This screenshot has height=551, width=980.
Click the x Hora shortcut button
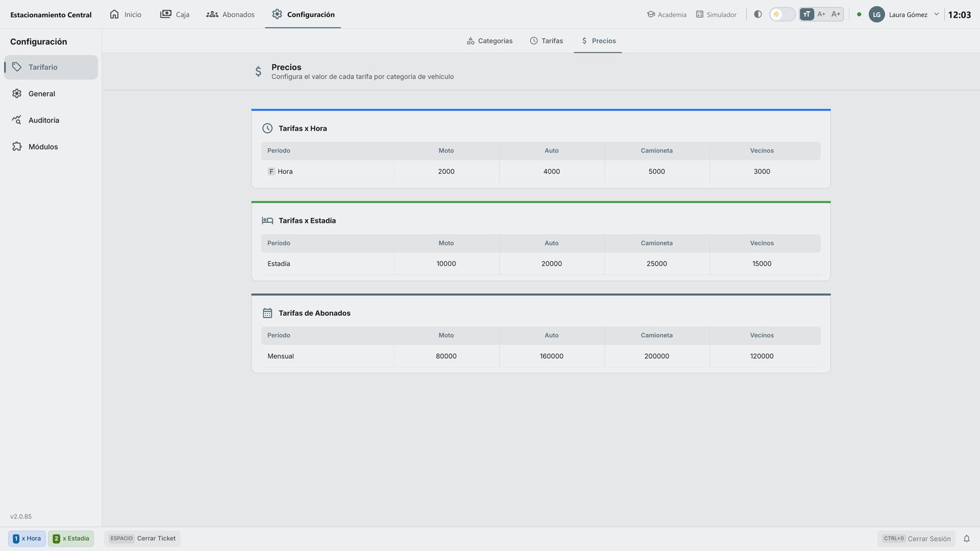tap(27, 539)
